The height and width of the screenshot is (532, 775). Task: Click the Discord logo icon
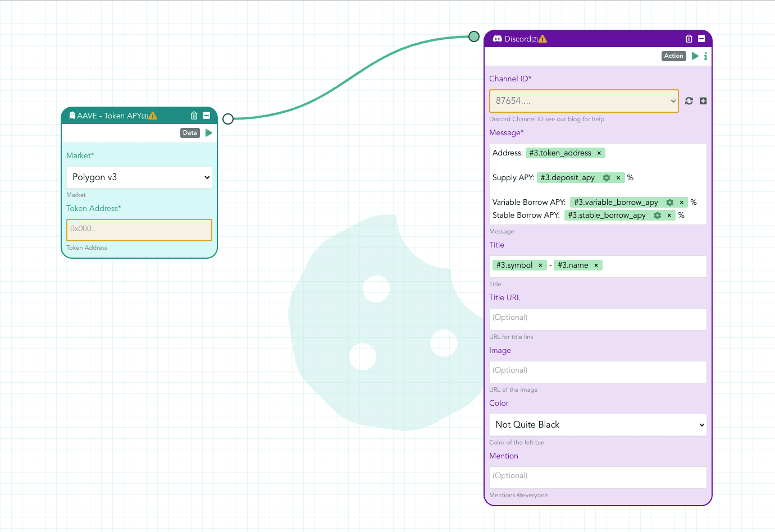(x=498, y=39)
